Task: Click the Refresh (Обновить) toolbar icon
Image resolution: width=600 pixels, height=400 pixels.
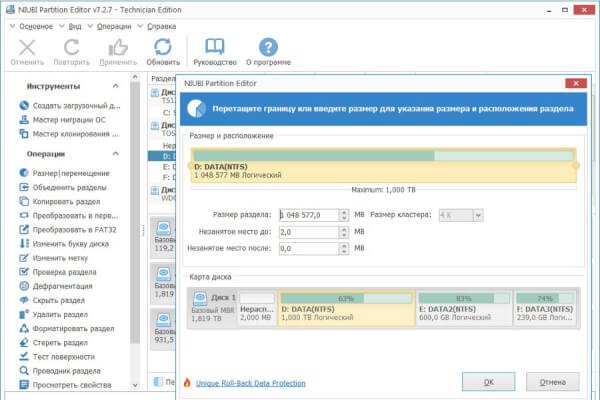Action: [163, 47]
